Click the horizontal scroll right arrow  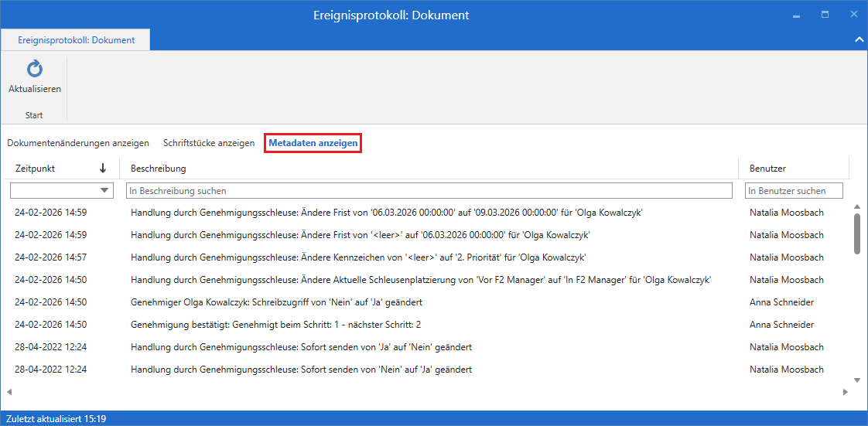click(x=845, y=392)
